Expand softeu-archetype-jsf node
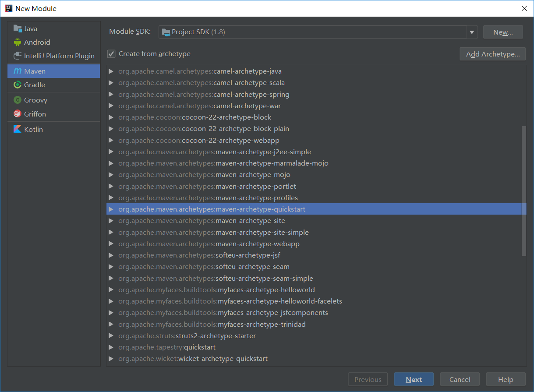 pos(111,255)
